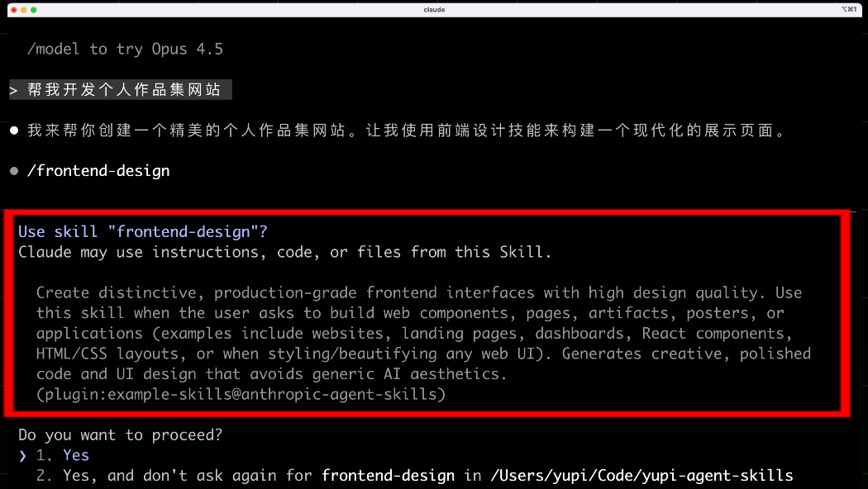Maximize the claude terminal window
The image size is (868, 489).
click(34, 10)
